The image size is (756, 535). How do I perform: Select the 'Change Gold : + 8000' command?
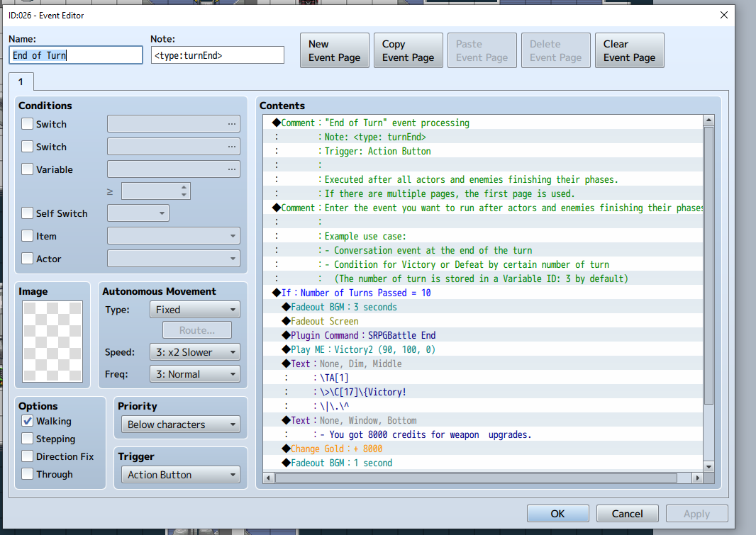pos(483,449)
